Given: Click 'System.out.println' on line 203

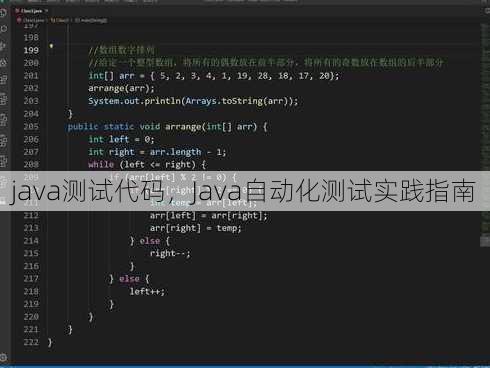Looking at the screenshot, I should pyautogui.click(x=134, y=101).
